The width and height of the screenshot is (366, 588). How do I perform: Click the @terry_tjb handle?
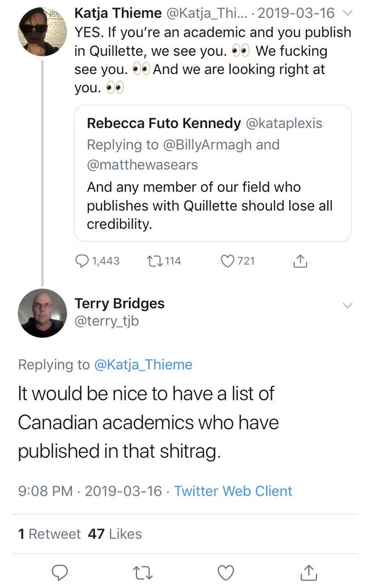pos(106,322)
